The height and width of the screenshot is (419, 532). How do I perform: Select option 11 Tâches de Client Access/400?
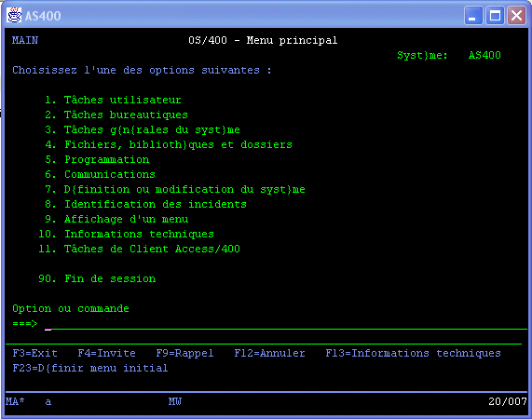[x=139, y=250]
